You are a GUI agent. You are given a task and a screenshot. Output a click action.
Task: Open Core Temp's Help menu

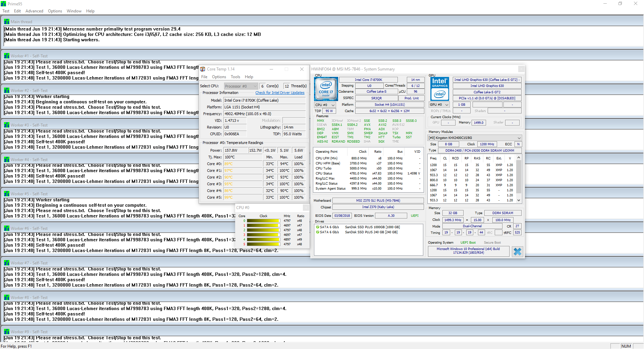pos(249,77)
